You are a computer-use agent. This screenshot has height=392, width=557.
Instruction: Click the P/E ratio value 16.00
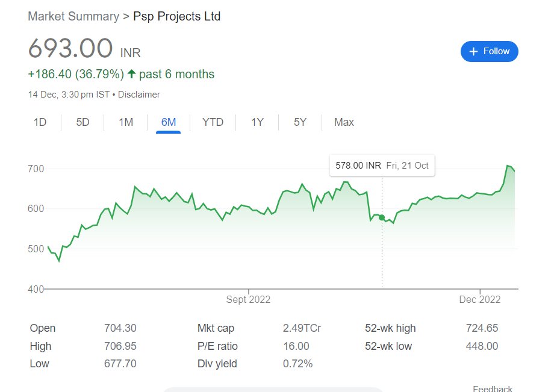click(x=296, y=346)
